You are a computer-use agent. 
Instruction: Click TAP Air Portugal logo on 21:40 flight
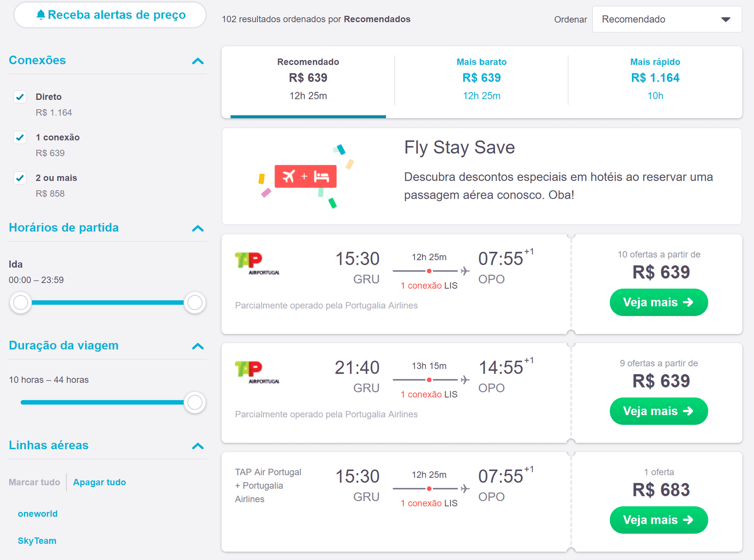[257, 373]
